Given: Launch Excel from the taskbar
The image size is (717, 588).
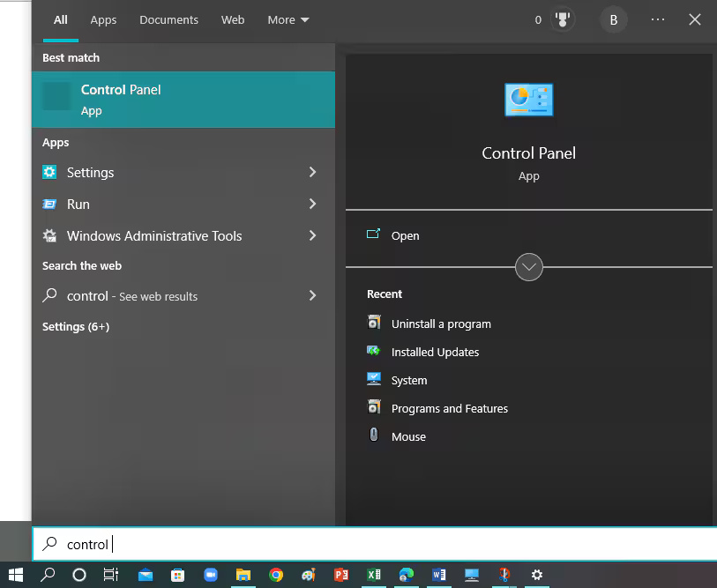Looking at the screenshot, I should click(373, 575).
